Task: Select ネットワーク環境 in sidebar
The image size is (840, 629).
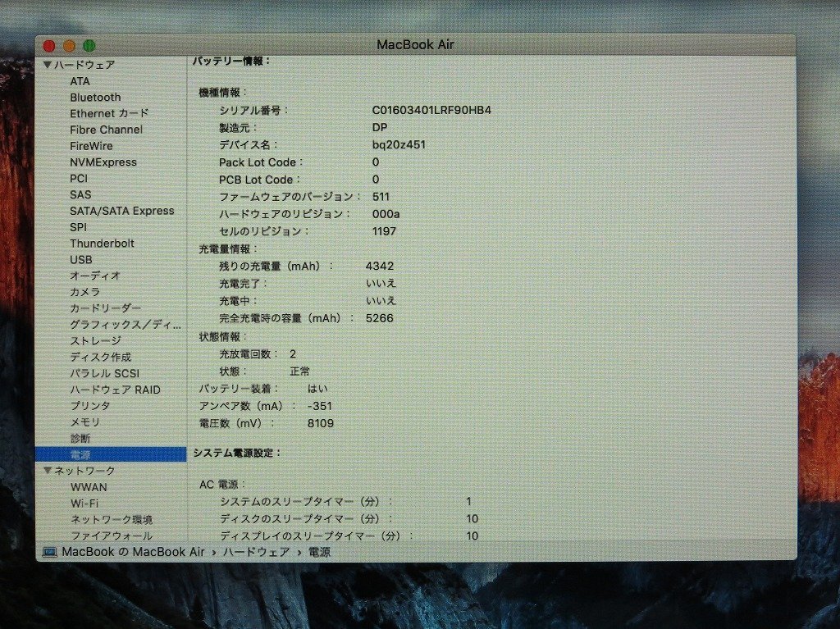Action: pyautogui.click(x=112, y=520)
